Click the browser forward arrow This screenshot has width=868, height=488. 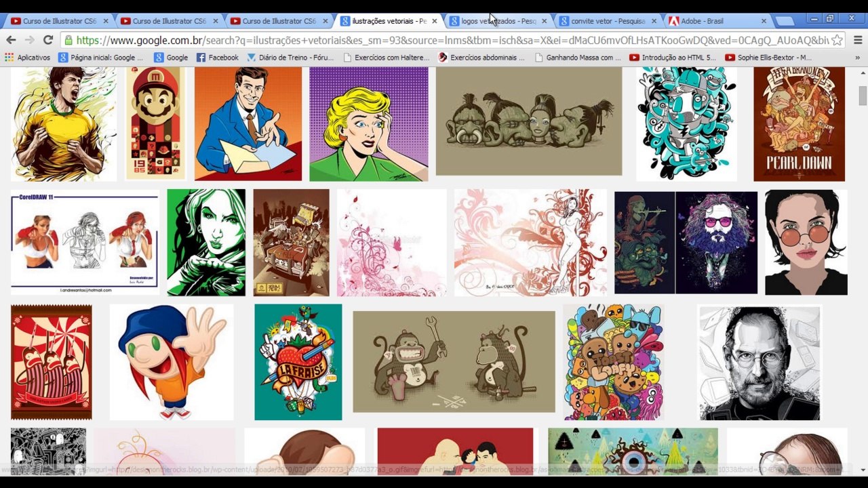[x=29, y=40]
